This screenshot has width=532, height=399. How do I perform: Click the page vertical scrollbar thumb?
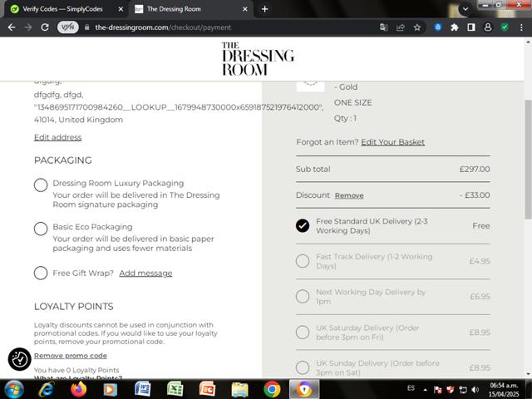coord(528,160)
